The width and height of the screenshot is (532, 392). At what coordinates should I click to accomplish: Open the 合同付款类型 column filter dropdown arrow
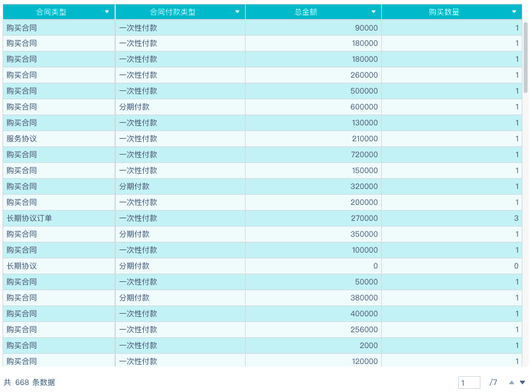[237, 12]
